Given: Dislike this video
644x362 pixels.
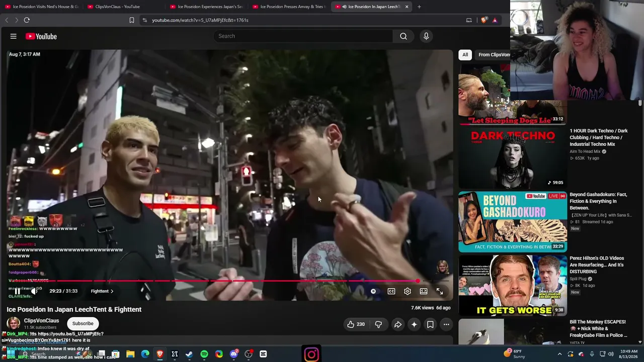Looking at the screenshot, I should click(x=378, y=324).
